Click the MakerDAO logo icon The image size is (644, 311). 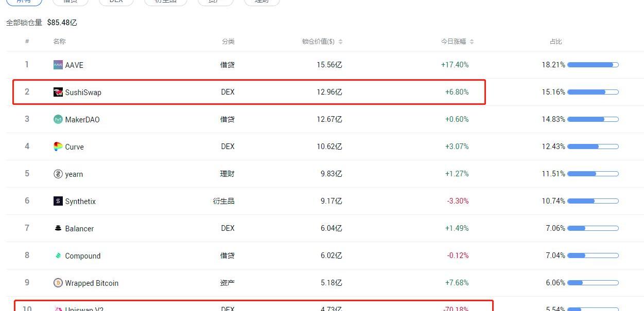point(58,119)
